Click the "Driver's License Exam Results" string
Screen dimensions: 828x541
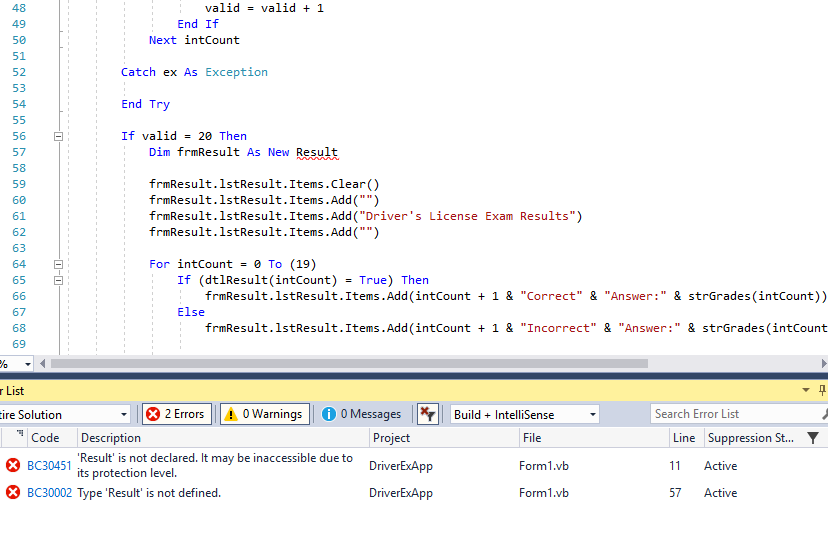pos(467,216)
